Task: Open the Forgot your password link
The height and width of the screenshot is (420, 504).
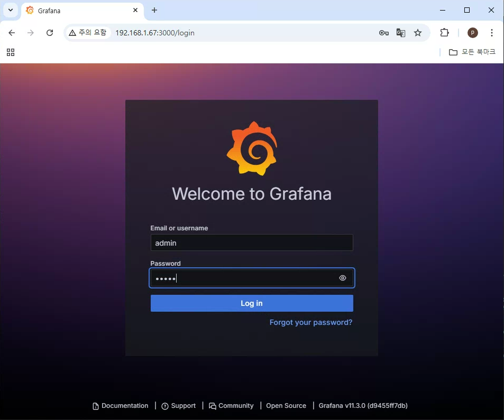Action: (311, 322)
